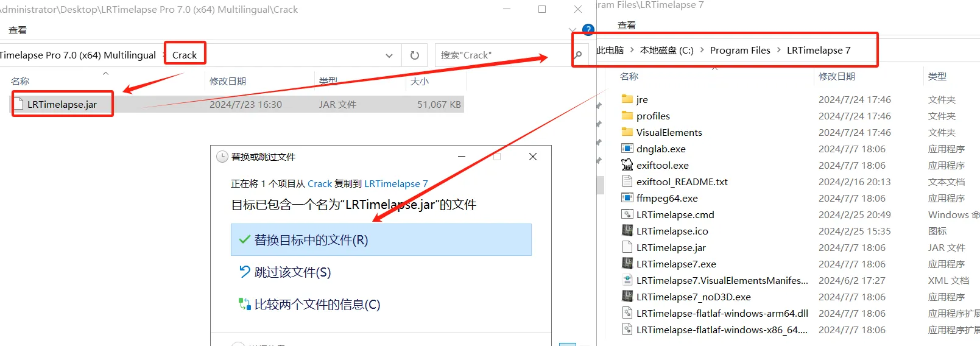980x346 pixels.
Task: Click the profiles folder icon
Action: point(627,116)
